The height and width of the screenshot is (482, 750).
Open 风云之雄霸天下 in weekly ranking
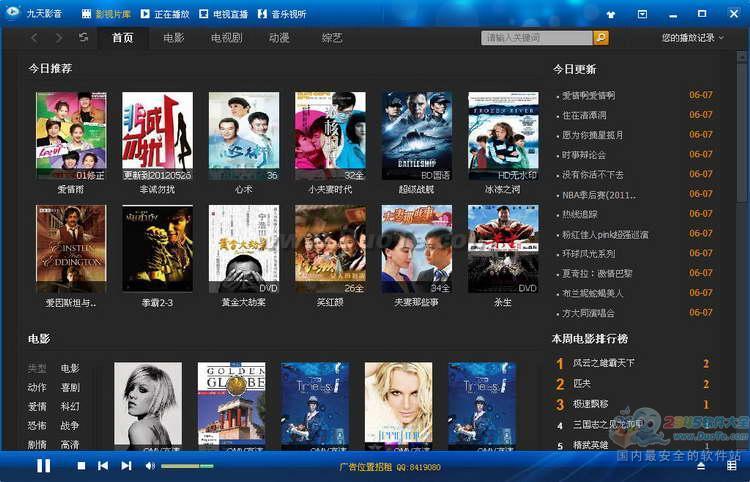tap(604, 363)
